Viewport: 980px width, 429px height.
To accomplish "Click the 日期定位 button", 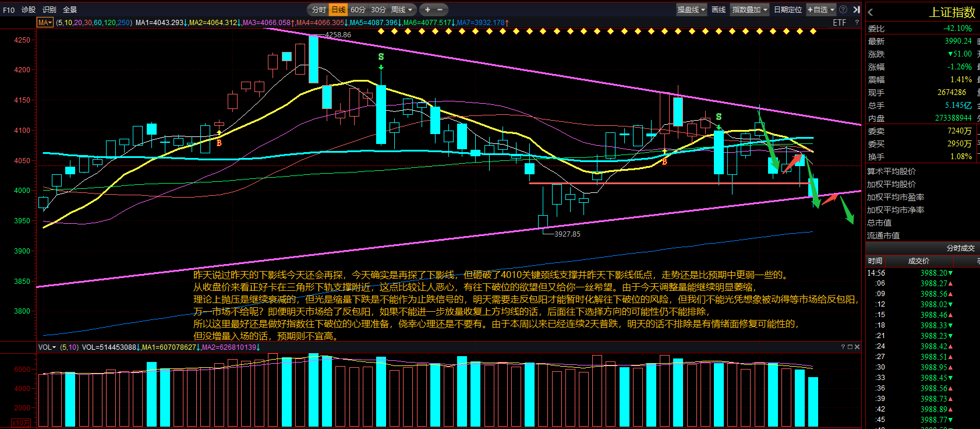I will point(788,9).
